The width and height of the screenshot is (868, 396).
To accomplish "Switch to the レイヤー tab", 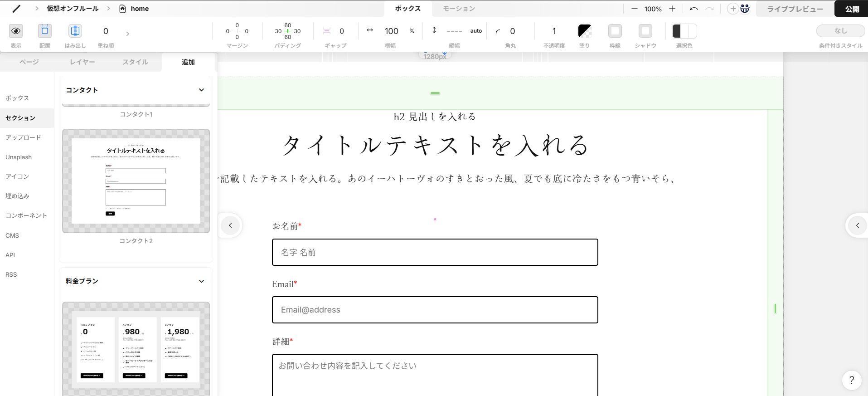I will (x=82, y=62).
